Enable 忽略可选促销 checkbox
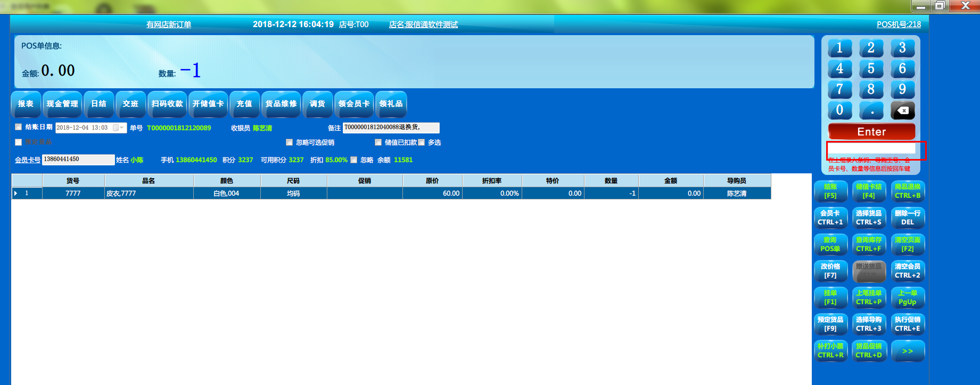 coord(289,142)
